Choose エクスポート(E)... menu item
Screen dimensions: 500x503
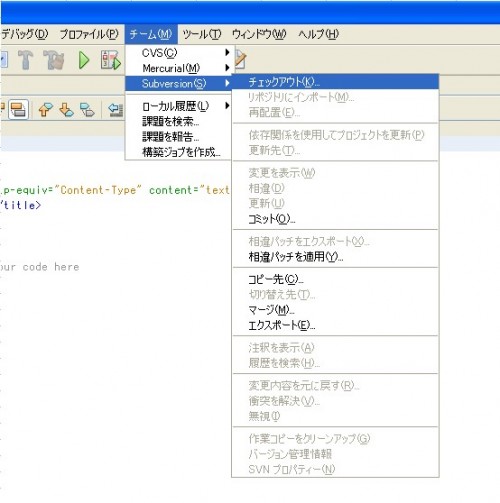point(335,325)
